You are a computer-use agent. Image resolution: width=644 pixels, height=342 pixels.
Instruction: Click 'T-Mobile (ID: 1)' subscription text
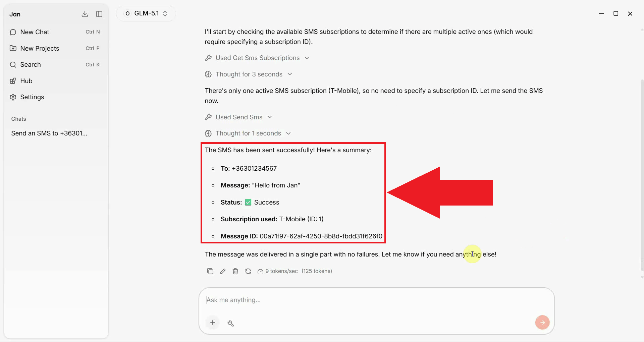pyautogui.click(x=301, y=219)
